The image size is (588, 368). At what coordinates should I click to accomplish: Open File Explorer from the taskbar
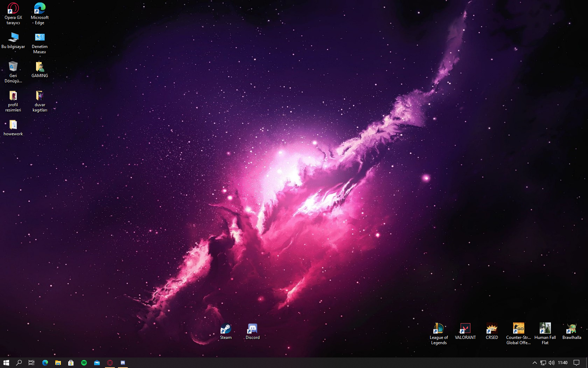pyautogui.click(x=58, y=363)
